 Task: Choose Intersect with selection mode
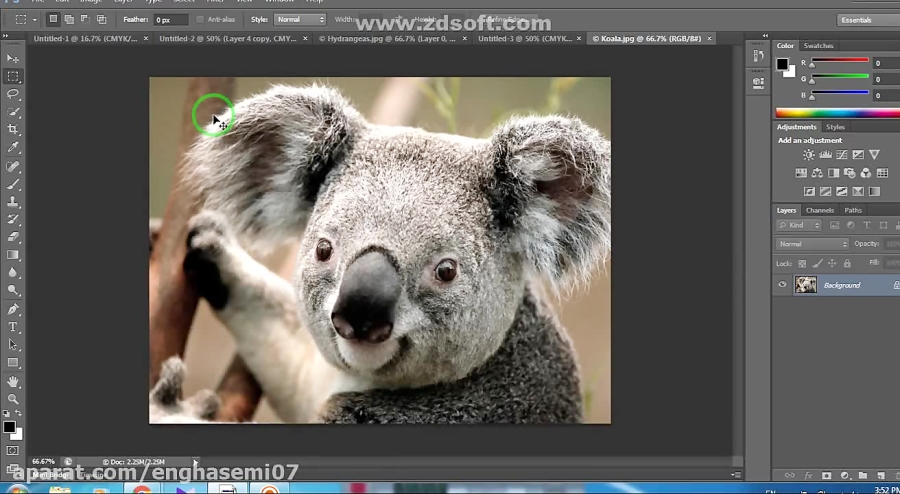pos(102,20)
